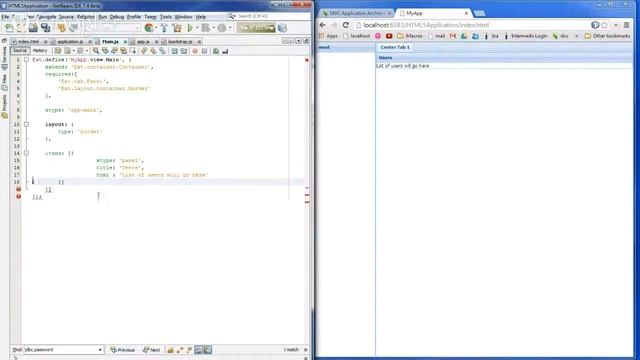Click the last chart icon in editor toolbar
Image resolution: width=640 pixels, height=360 pixels.
pos(225,51)
